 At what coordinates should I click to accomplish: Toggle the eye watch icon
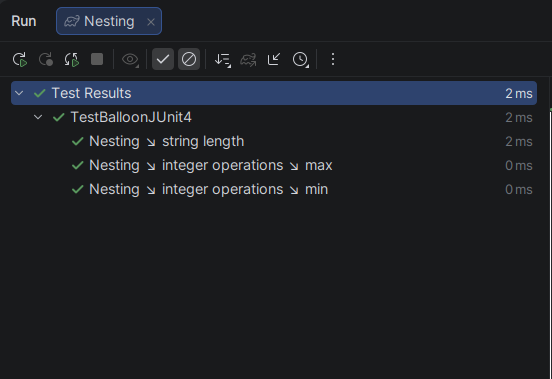coord(130,59)
